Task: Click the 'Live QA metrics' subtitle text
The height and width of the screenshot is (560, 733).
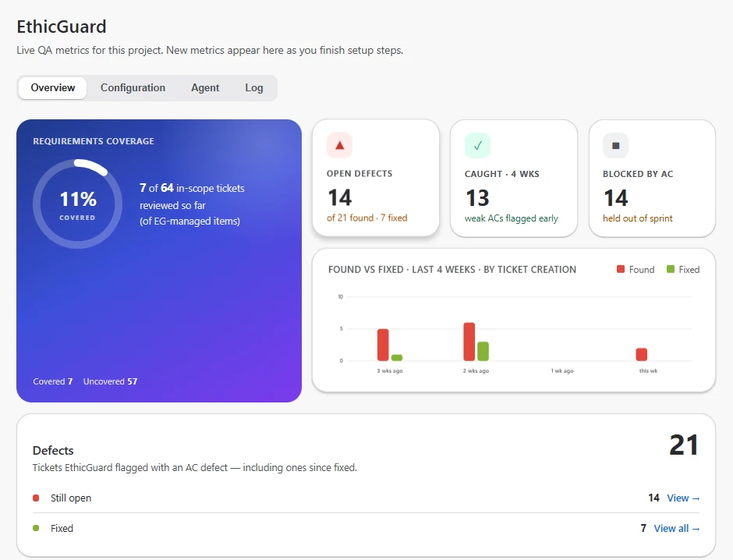Action: [x=210, y=50]
